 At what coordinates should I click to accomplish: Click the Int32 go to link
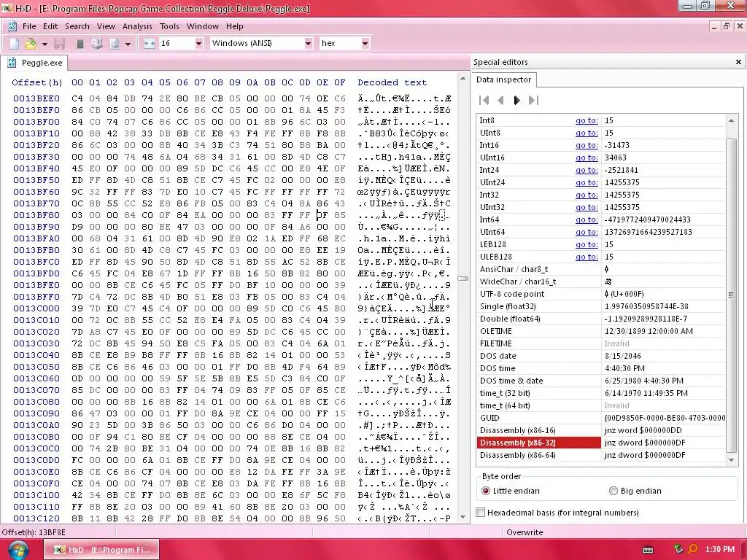(x=587, y=195)
